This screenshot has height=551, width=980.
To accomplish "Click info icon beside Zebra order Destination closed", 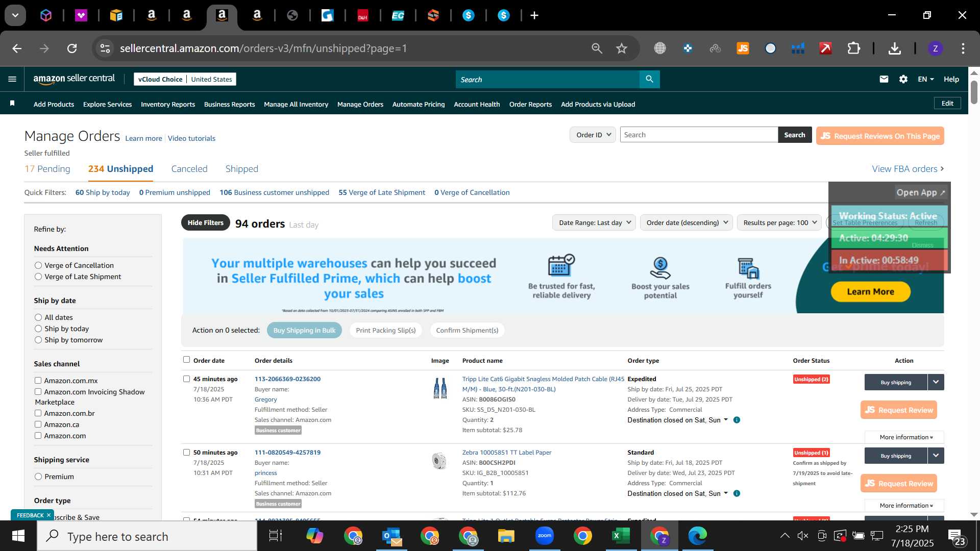I will [x=737, y=493].
